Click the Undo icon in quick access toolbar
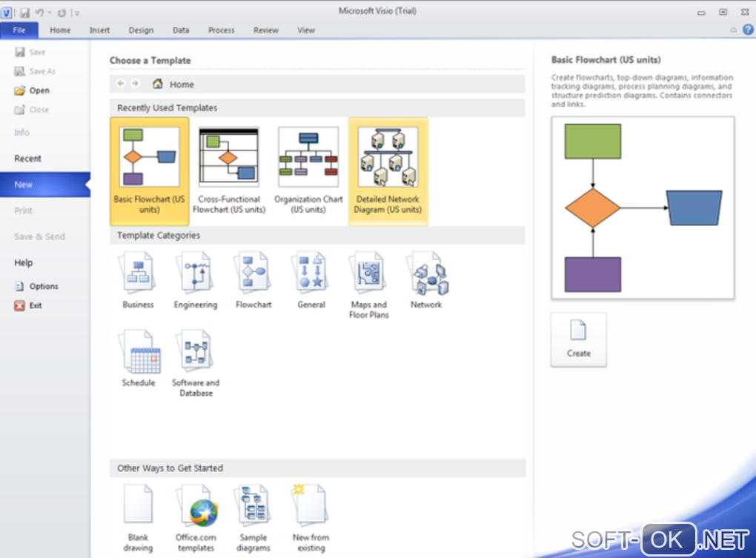This screenshot has height=558, width=756. click(x=39, y=13)
